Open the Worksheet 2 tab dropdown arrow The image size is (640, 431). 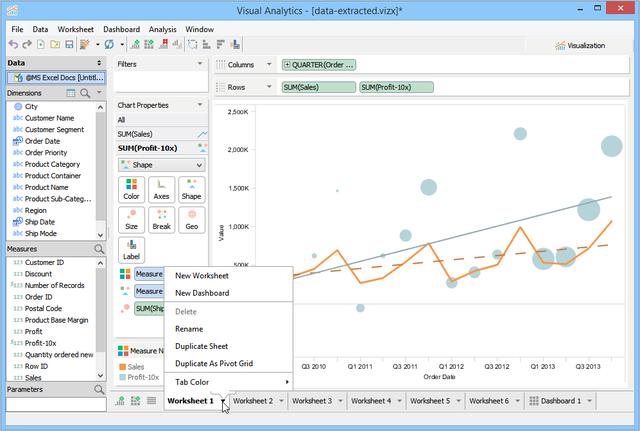click(283, 401)
